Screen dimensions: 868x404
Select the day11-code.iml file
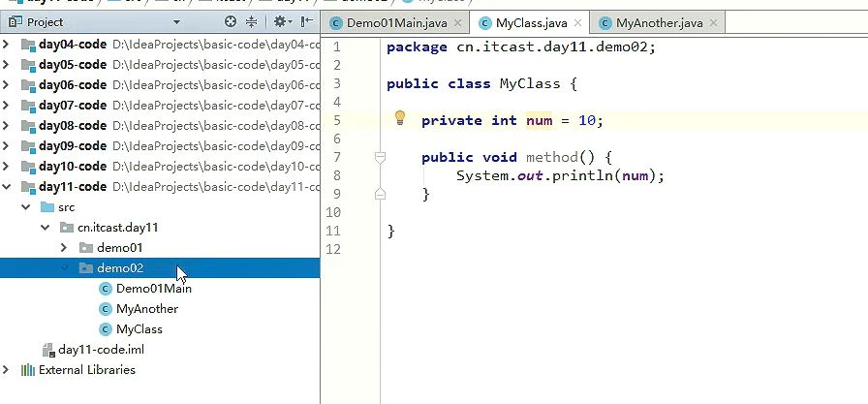[160, 350]
